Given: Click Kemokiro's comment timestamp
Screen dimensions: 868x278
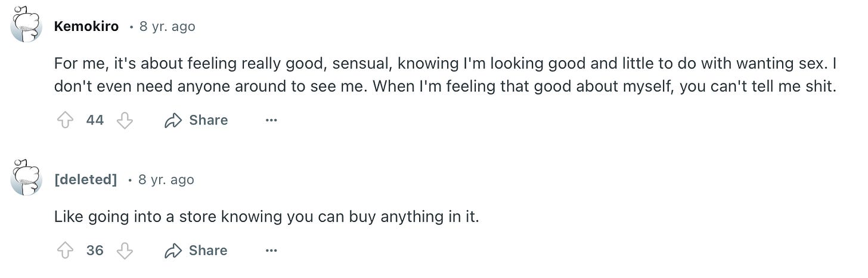Looking at the screenshot, I should pyautogui.click(x=167, y=27).
